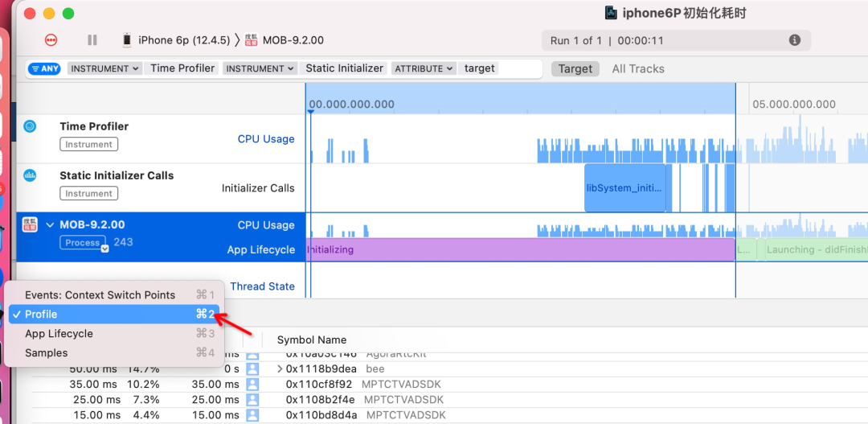The width and height of the screenshot is (868, 424).
Task: Click the iphone6P window title text
Action: (684, 14)
